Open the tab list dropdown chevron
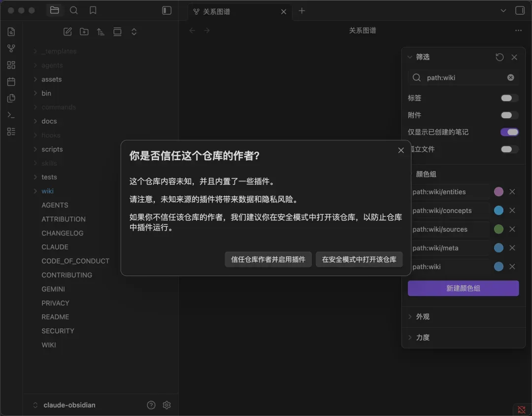 tap(503, 10)
